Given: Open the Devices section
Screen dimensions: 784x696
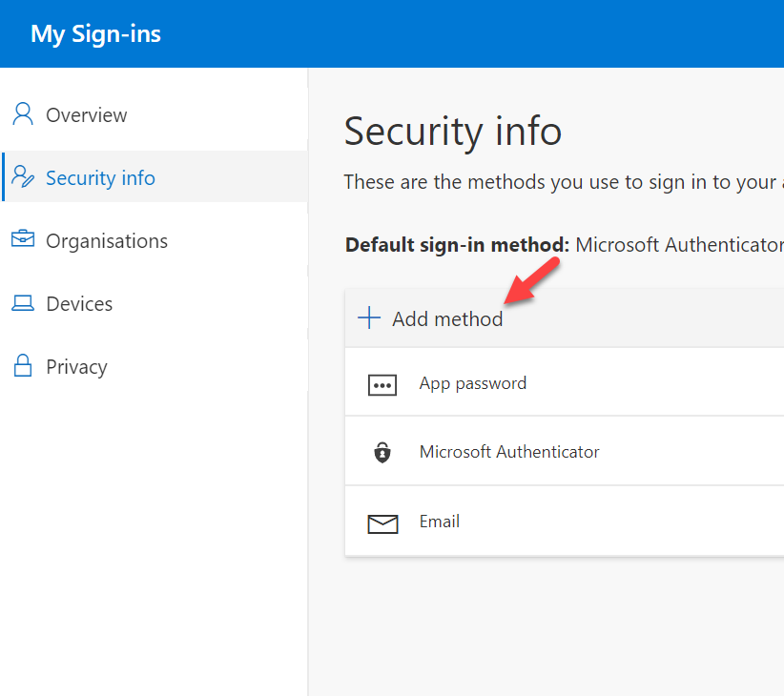Looking at the screenshot, I should click(x=154, y=303).
